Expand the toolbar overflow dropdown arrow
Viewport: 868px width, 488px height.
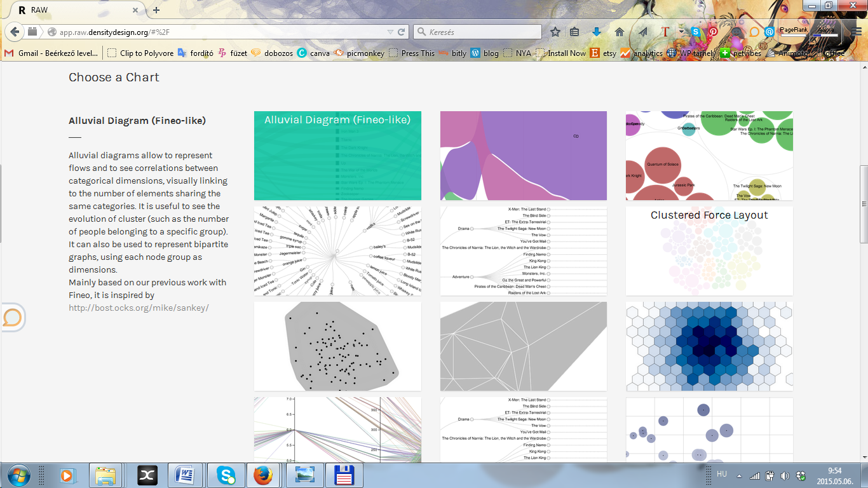point(681,32)
